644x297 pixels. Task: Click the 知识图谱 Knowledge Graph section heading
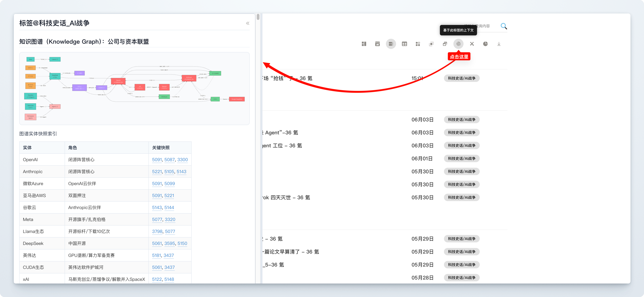tap(84, 41)
